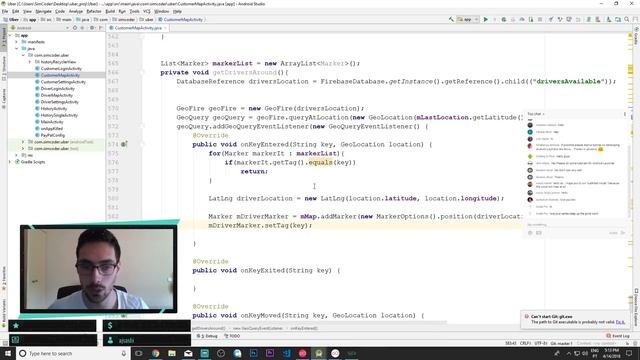
Task: Open the File menu
Action: 5,11
